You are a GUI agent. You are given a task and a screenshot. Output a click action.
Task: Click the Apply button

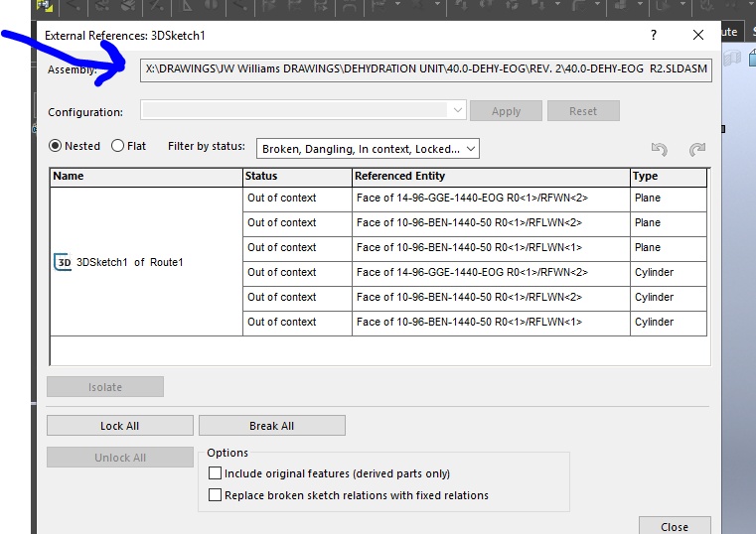pos(506,111)
